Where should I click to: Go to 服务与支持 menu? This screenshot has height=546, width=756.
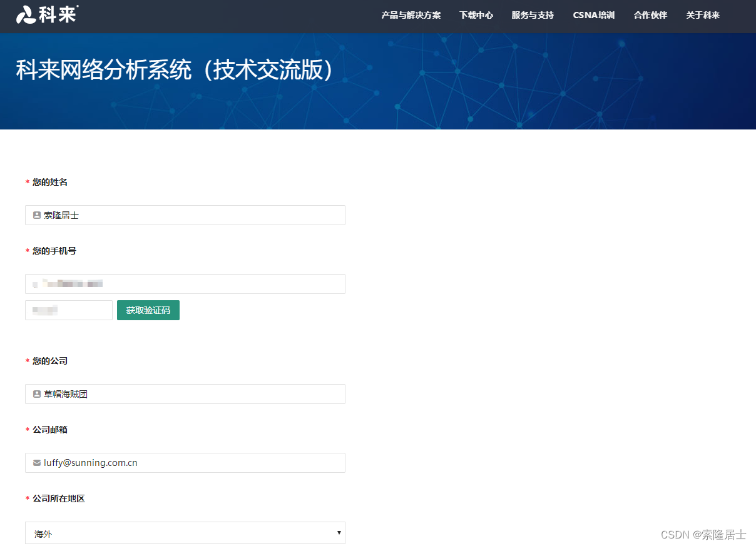pyautogui.click(x=533, y=15)
